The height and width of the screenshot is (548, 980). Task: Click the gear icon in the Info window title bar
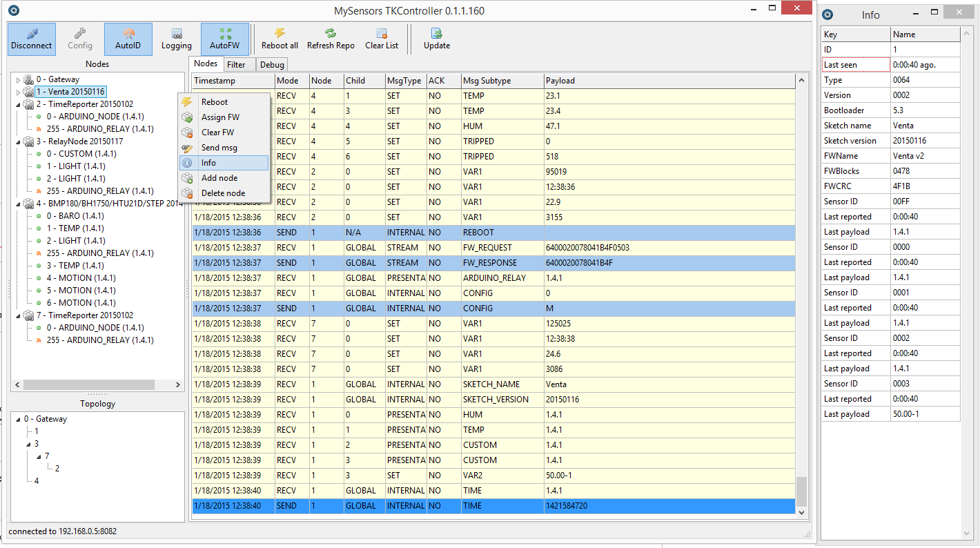tap(828, 14)
